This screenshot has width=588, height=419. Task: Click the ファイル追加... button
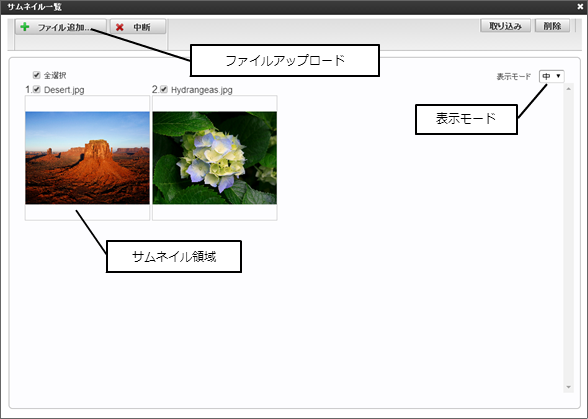pos(61,27)
